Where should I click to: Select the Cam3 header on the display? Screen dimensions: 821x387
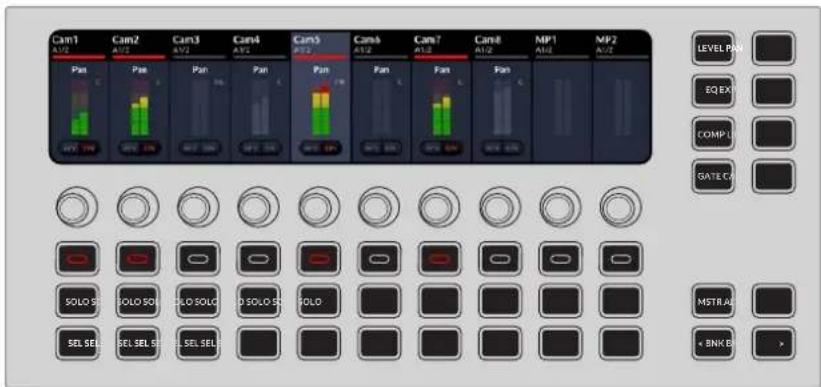(x=199, y=46)
